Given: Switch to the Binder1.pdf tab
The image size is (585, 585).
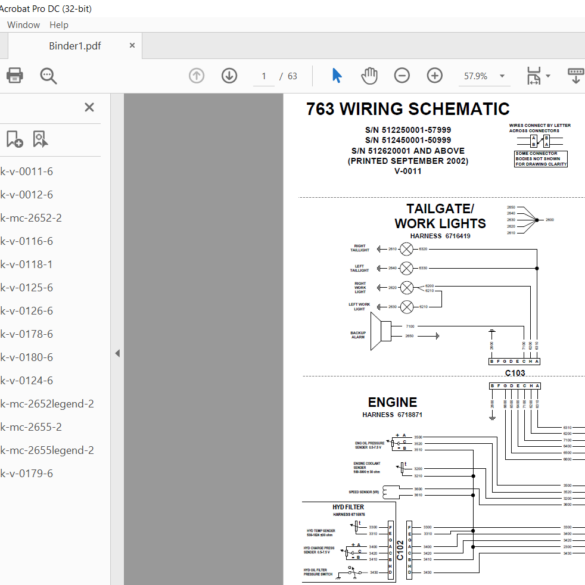Looking at the screenshot, I should pyautogui.click(x=75, y=46).
